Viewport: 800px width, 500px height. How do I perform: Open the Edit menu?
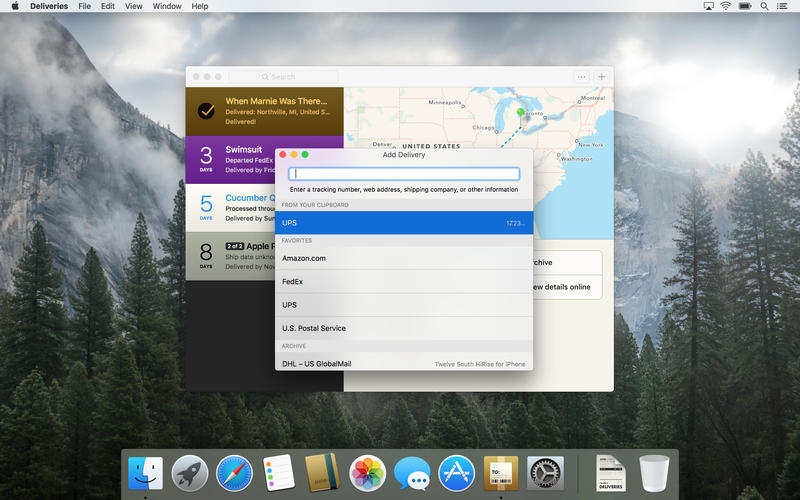(x=108, y=6)
